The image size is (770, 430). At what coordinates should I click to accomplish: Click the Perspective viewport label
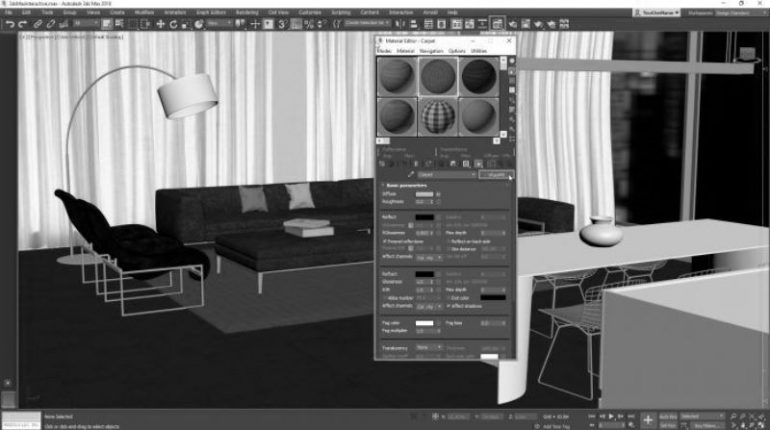click(40, 36)
